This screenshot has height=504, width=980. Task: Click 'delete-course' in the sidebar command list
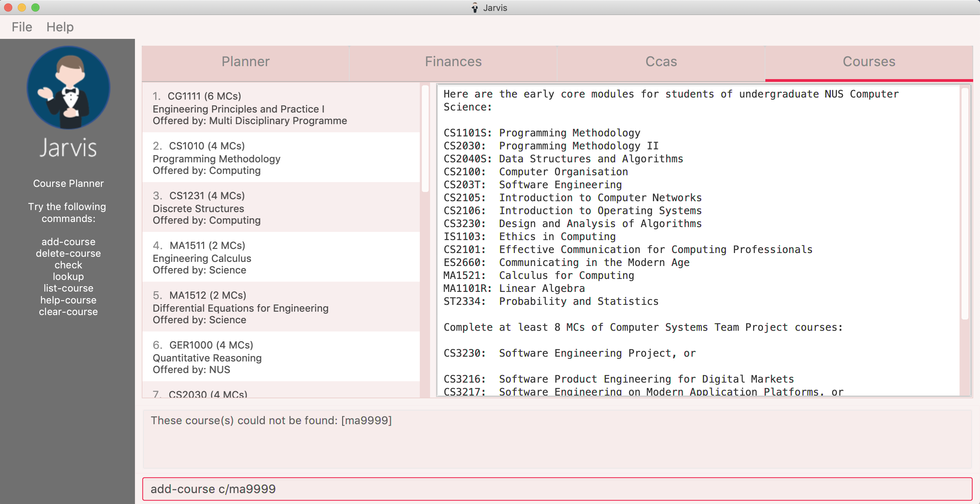coord(68,253)
